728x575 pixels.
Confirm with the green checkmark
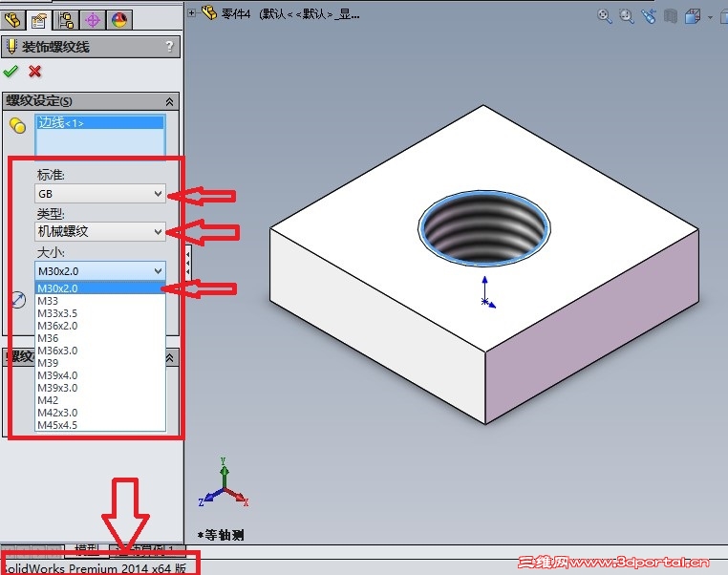coord(11,71)
